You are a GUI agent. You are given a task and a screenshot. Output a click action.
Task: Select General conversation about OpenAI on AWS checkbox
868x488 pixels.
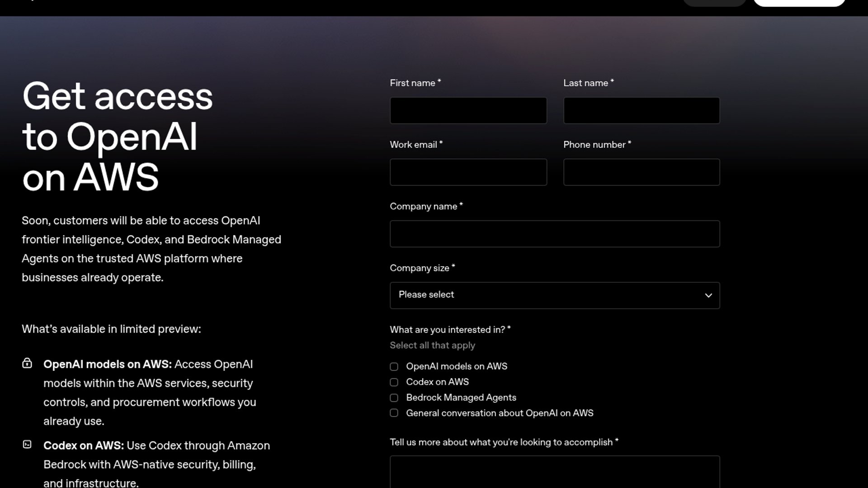pos(394,413)
